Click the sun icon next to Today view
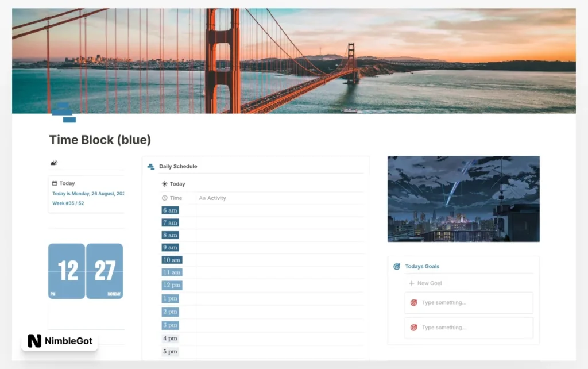The image size is (588, 369). click(164, 184)
